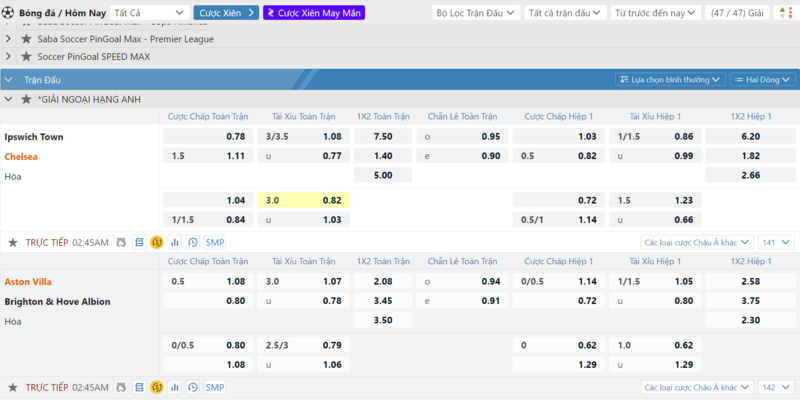Viewport: 800px width, 400px height.
Task: Select Aston Villa 0.5 handicap odds 1.08
Action: (208, 281)
